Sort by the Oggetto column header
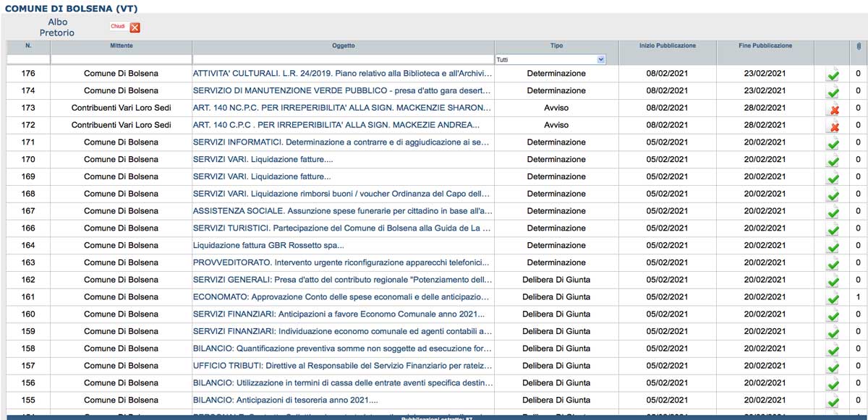 343,46
